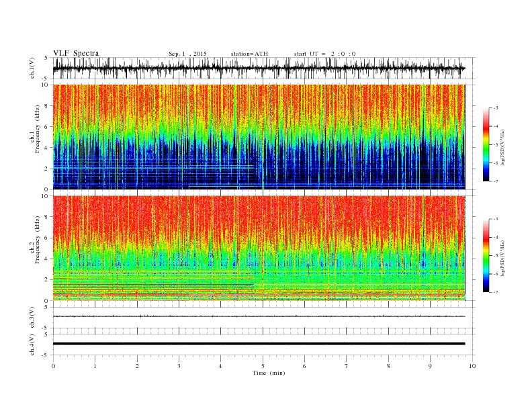Click the ch.1 "Frequency (kHz)" axis label
Viewport: 532px width, 411px height.
[38, 129]
